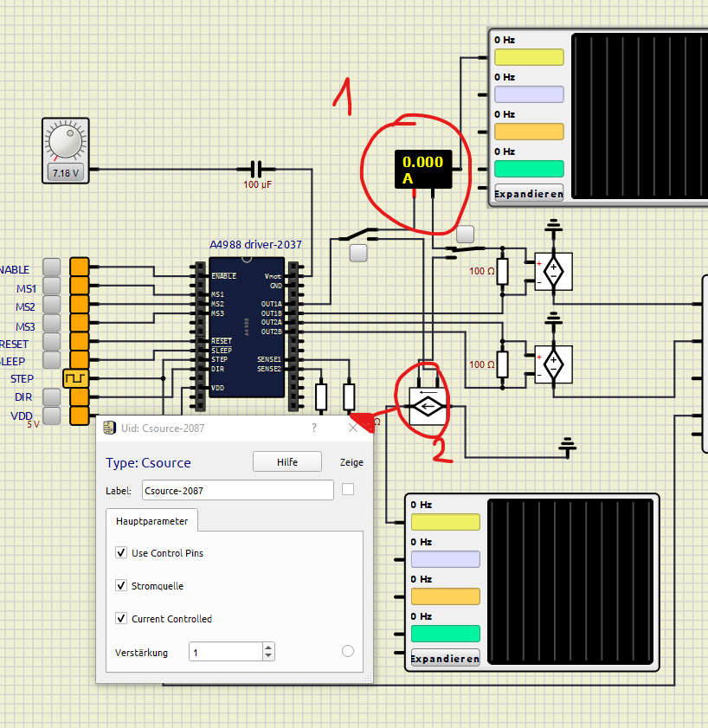Select the 100 µF capacitor
This screenshot has width=708, height=728.
point(256,167)
